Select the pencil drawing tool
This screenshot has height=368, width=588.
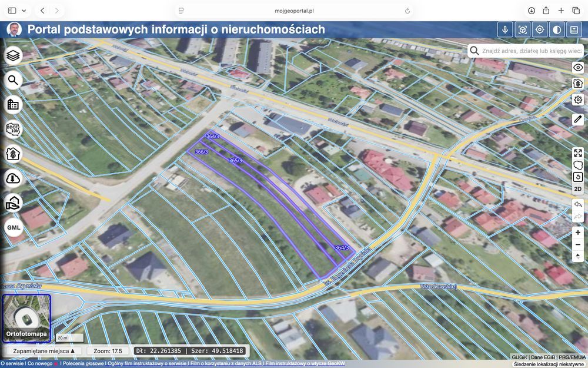(x=578, y=120)
